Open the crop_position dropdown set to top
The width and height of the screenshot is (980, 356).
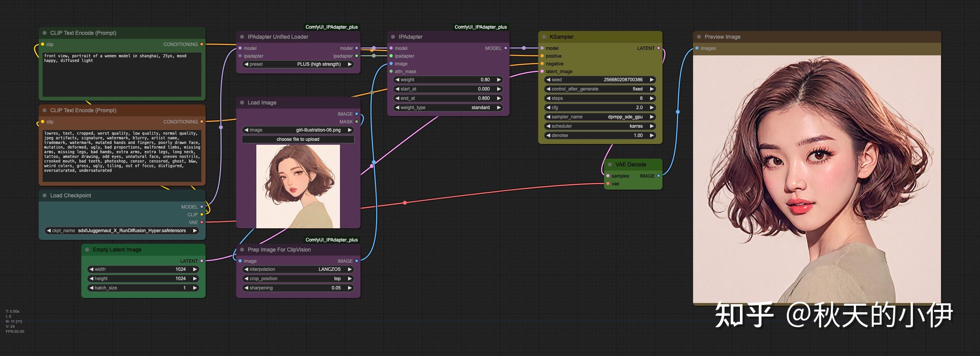click(298, 279)
